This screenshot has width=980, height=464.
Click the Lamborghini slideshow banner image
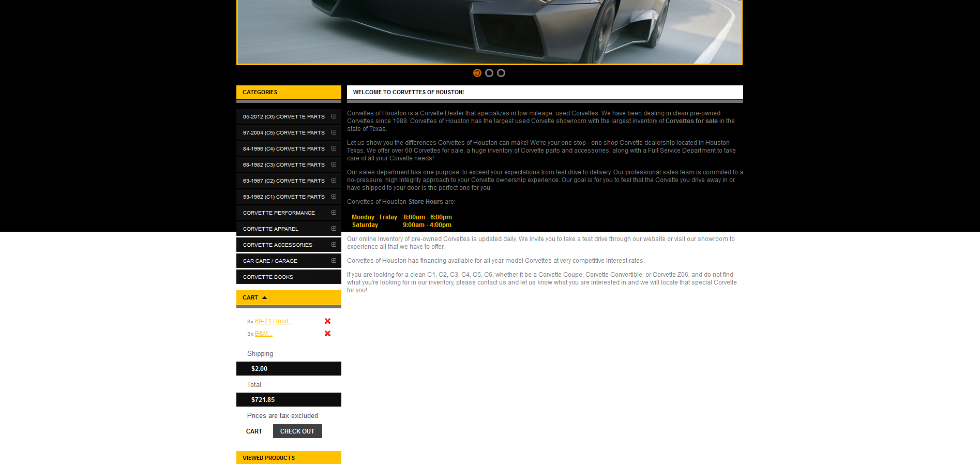pyautogui.click(x=489, y=32)
